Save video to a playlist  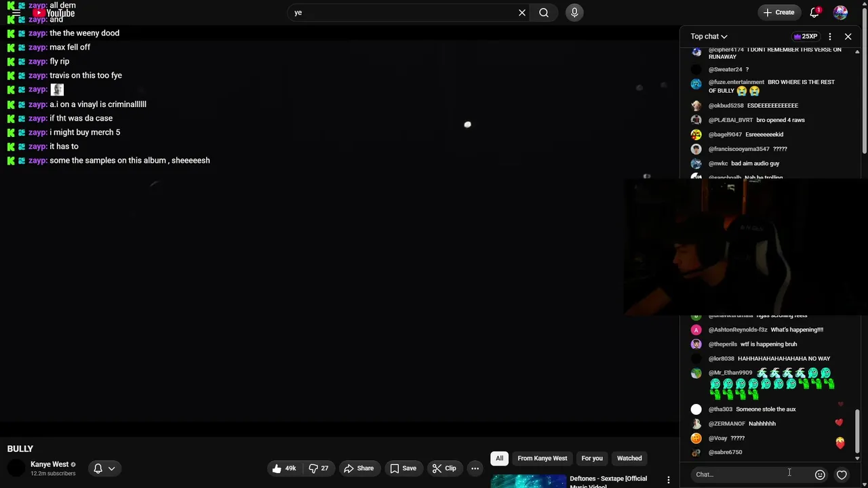tap(403, 468)
